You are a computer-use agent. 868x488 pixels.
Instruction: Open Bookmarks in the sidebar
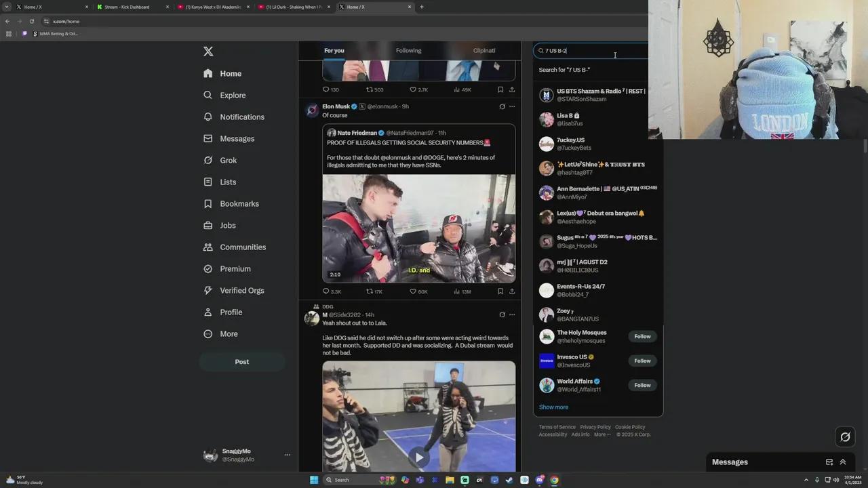[x=231, y=203]
